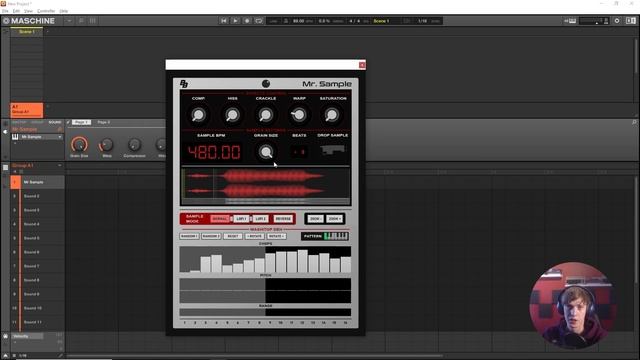Image resolution: width=640 pixels, height=360 pixels.
Task: Click the HISS knob in Mr. Sample
Action: point(232,115)
